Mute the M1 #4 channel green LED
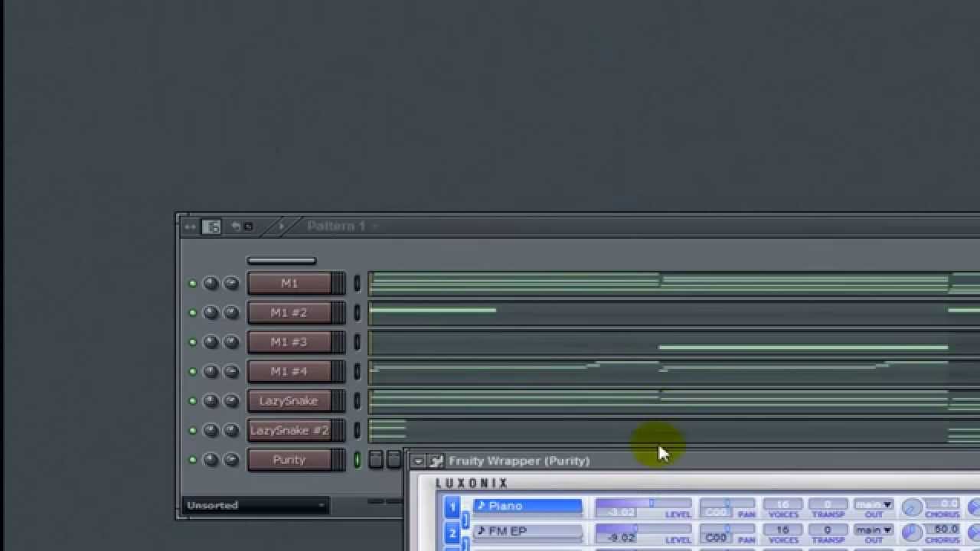Image resolution: width=980 pixels, height=551 pixels. click(192, 372)
